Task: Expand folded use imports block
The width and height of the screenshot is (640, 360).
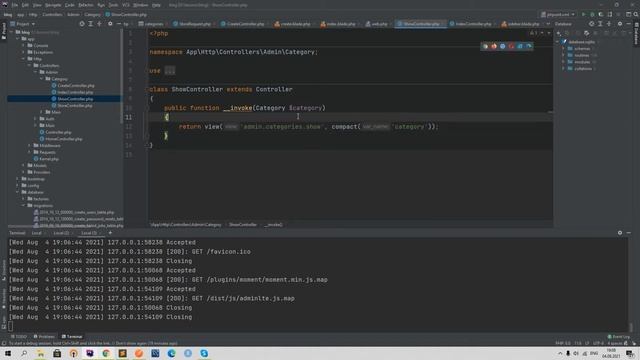Action: click(x=170, y=71)
